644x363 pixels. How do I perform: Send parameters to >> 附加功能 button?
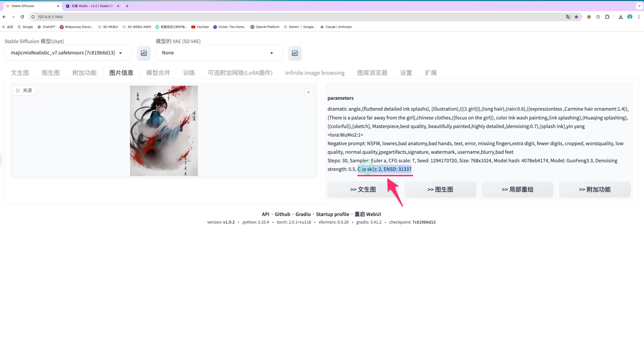(595, 190)
